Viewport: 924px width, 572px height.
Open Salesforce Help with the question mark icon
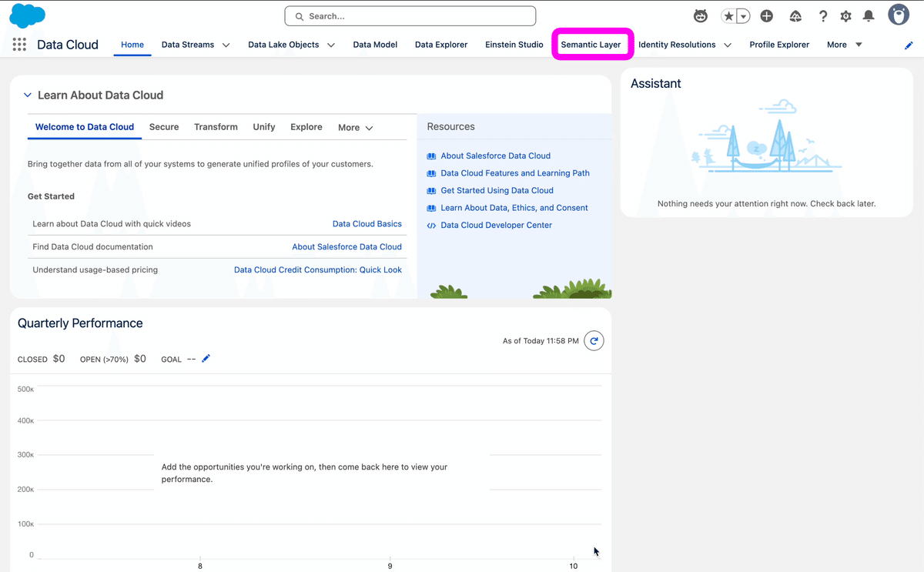coord(823,15)
